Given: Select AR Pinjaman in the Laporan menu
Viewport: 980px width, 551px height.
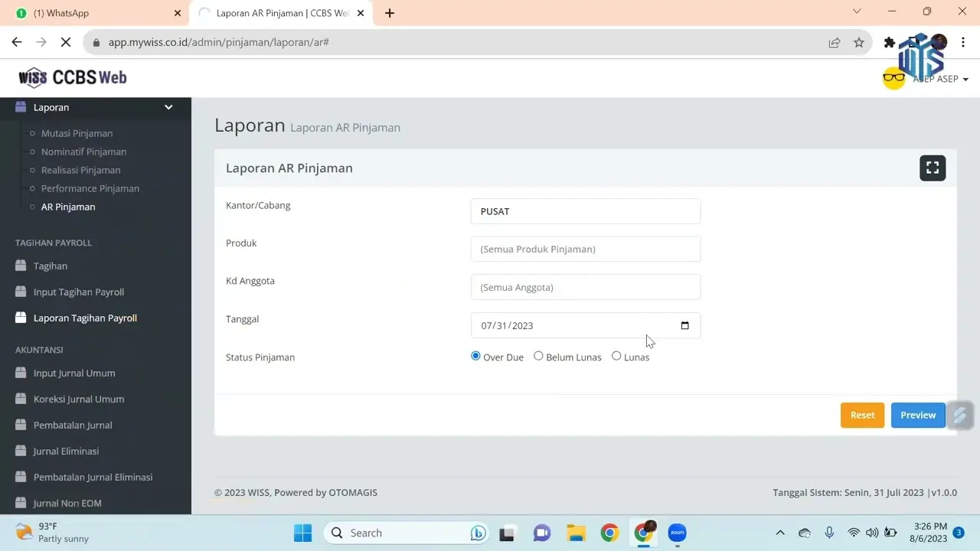Looking at the screenshot, I should 67,207.
